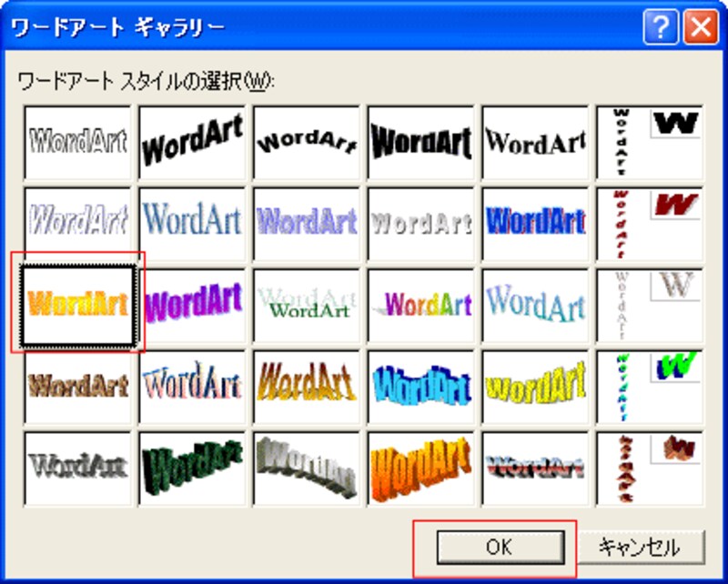Pick the silver 3D perspective WordArt style
The height and width of the screenshot is (584, 728).
[x=307, y=468]
